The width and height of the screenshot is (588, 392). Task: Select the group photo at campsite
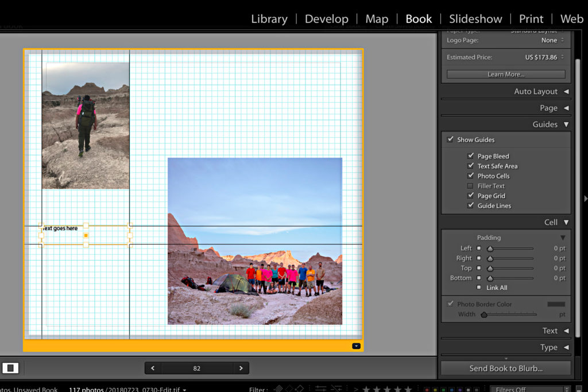(254, 241)
